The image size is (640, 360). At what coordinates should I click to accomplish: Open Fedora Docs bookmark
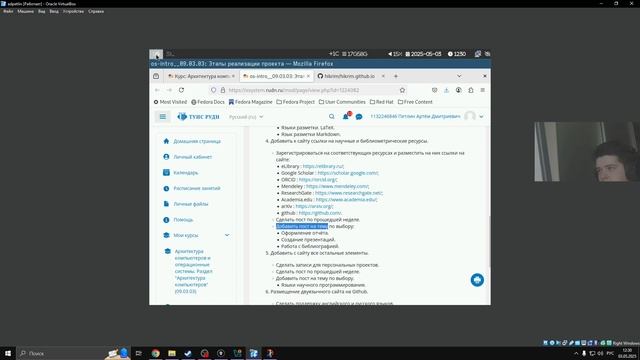coord(208,102)
